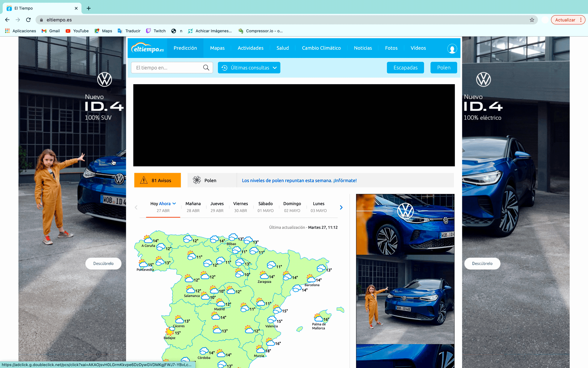Click the eltiempo.es address bar
The width and height of the screenshot is (588, 368).
[287, 20]
